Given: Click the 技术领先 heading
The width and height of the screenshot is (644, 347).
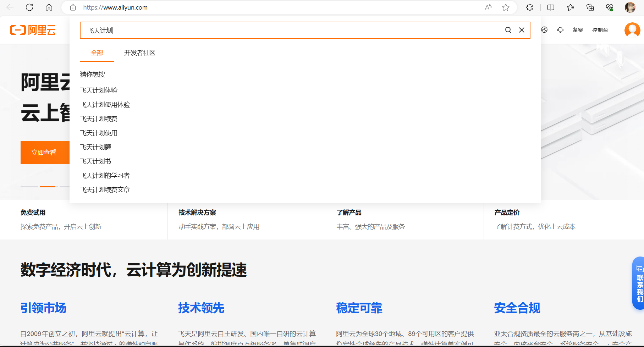Looking at the screenshot, I should coord(201,308).
